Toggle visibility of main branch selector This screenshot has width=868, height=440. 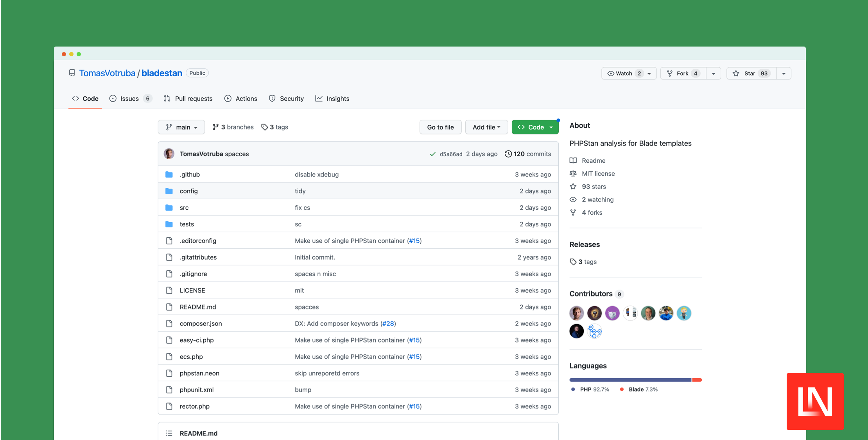coord(181,127)
